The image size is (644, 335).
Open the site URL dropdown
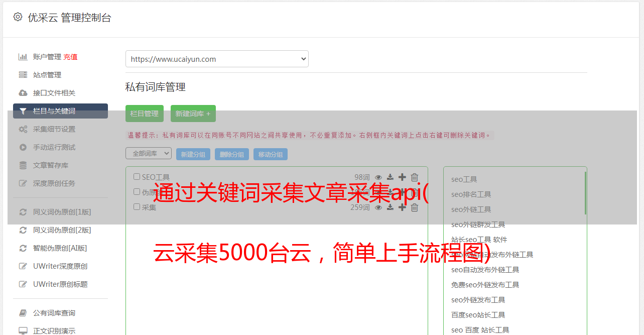pyautogui.click(x=217, y=59)
